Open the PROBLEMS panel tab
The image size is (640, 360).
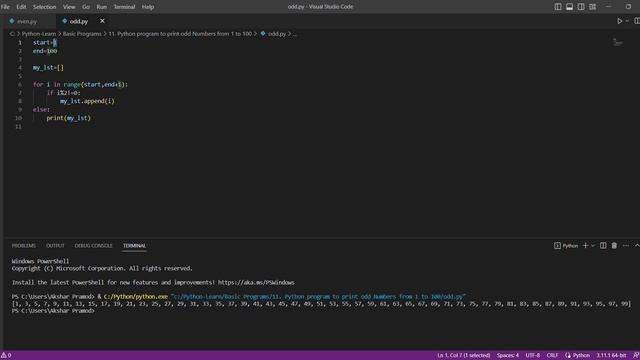pos(24,246)
